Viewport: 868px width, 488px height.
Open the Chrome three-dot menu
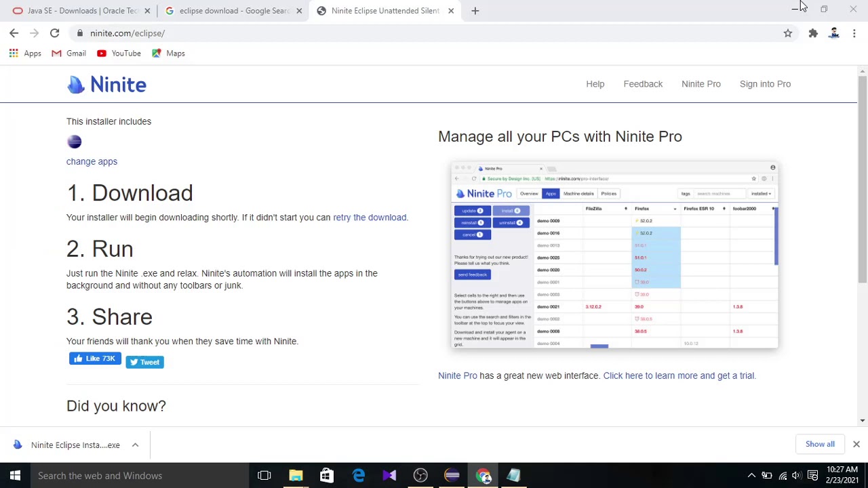(x=854, y=33)
